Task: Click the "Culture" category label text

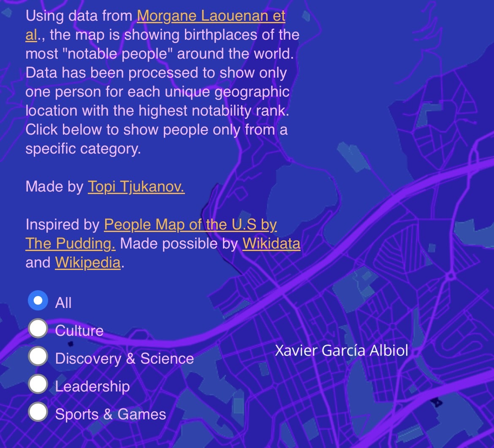Action: point(79,331)
